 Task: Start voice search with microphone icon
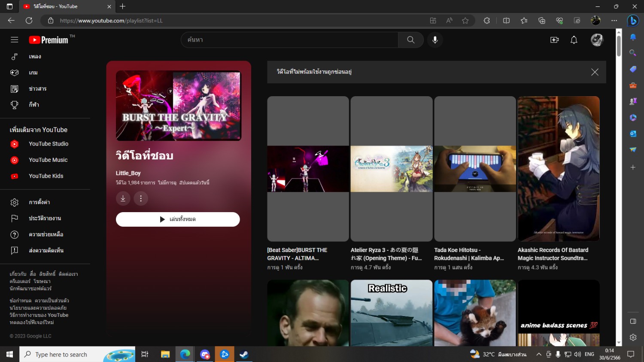(435, 40)
